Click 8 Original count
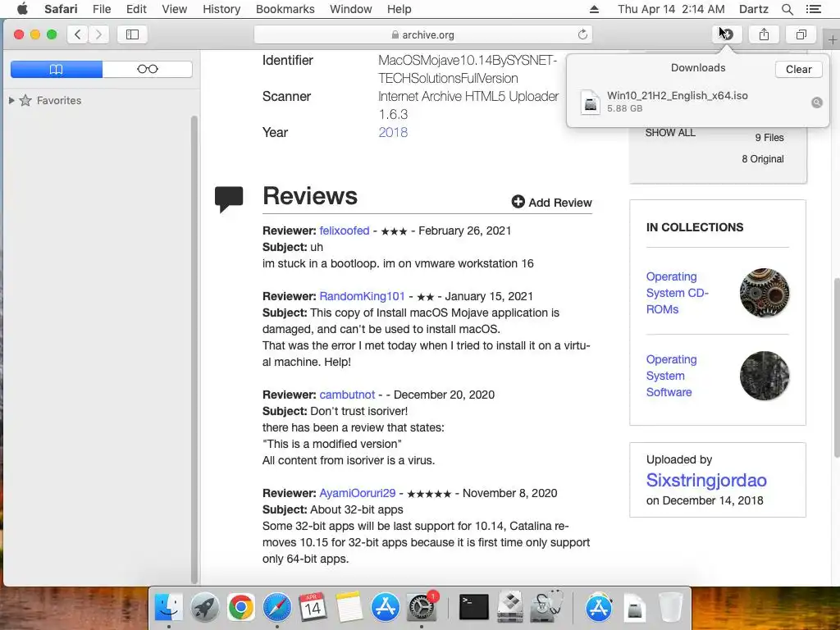The height and width of the screenshot is (630, 840). pos(763,159)
